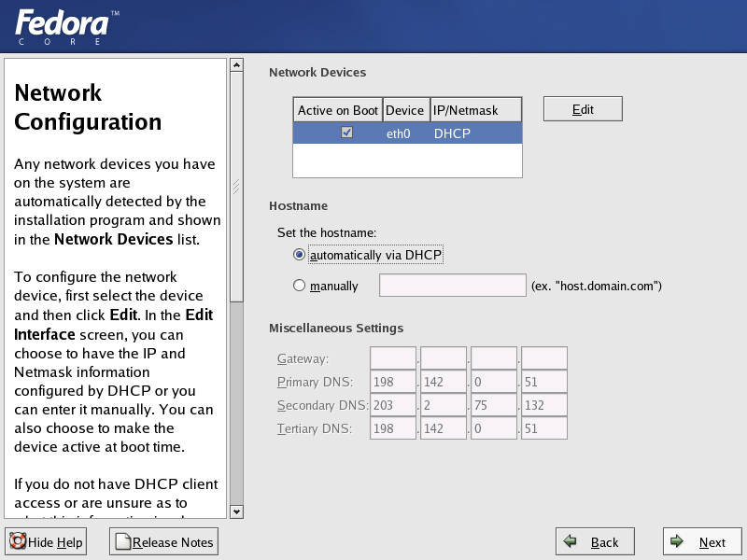Click the lifebuoy icon on Hide Help

click(18, 541)
